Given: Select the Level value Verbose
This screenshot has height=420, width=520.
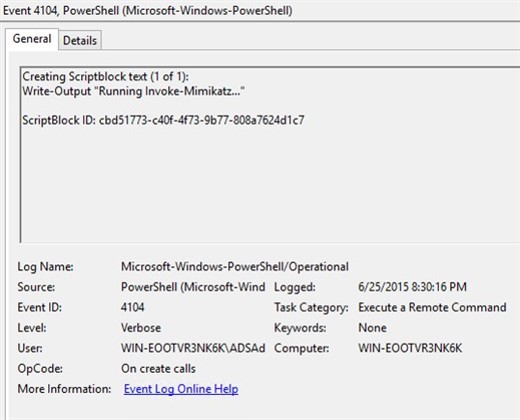Looking at the screenshot, I should (x=141, y=328).
